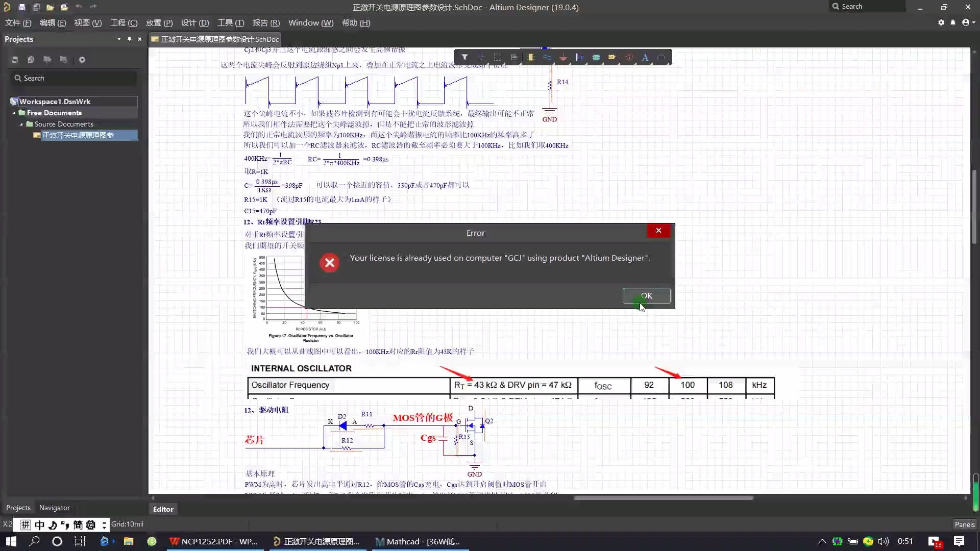Click the Place Net Label icon
This screenshot has width=980, height=551.
click(x=580, y=57)
